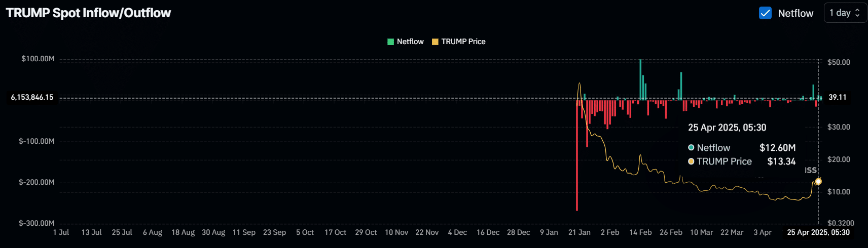The height and width of the screenshot is (248, 868).
Task: Click the '30 Aug' x-axis label
Action: [x=213, y=232]
